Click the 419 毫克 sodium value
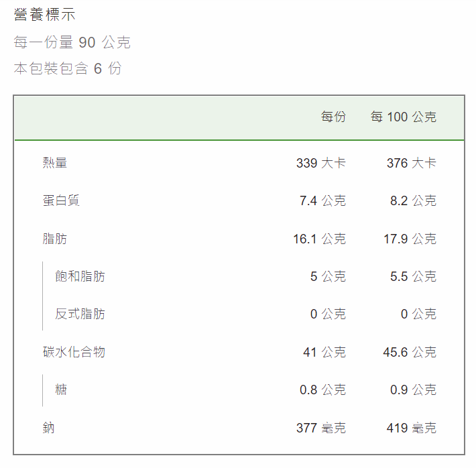This screenshot has height=468, width=476. [412, 428]
